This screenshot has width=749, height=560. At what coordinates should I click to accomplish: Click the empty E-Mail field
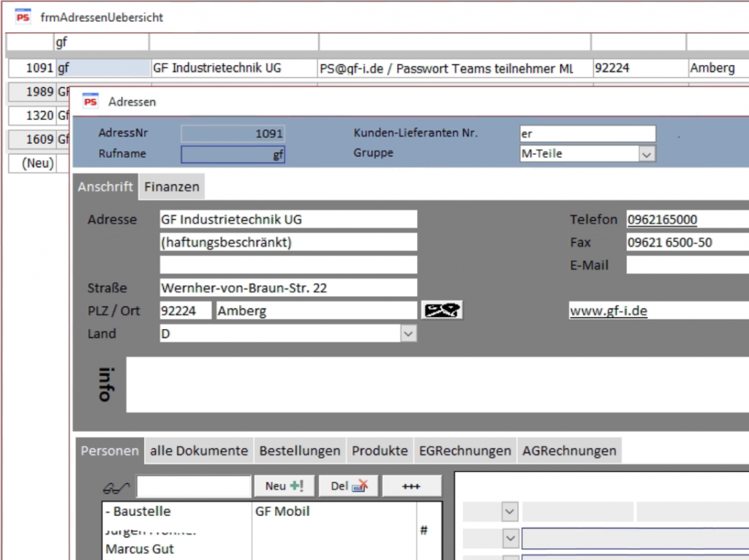coord(688,265)
